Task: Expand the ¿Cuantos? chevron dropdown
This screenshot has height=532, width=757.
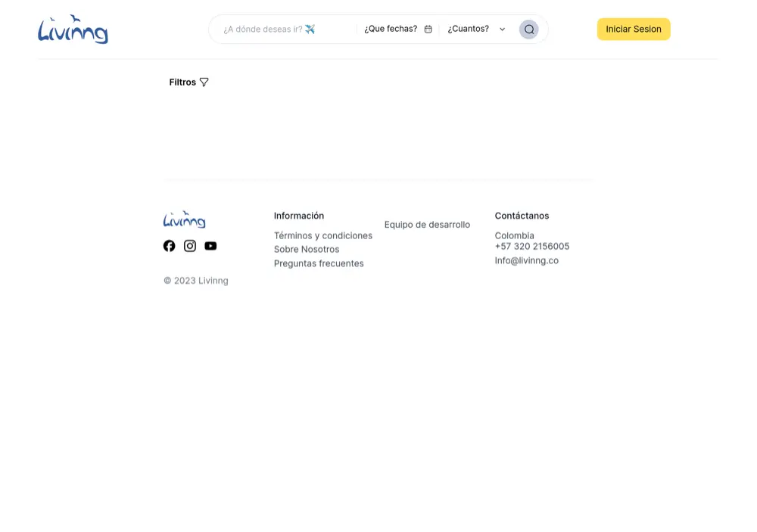Action: 502,30
